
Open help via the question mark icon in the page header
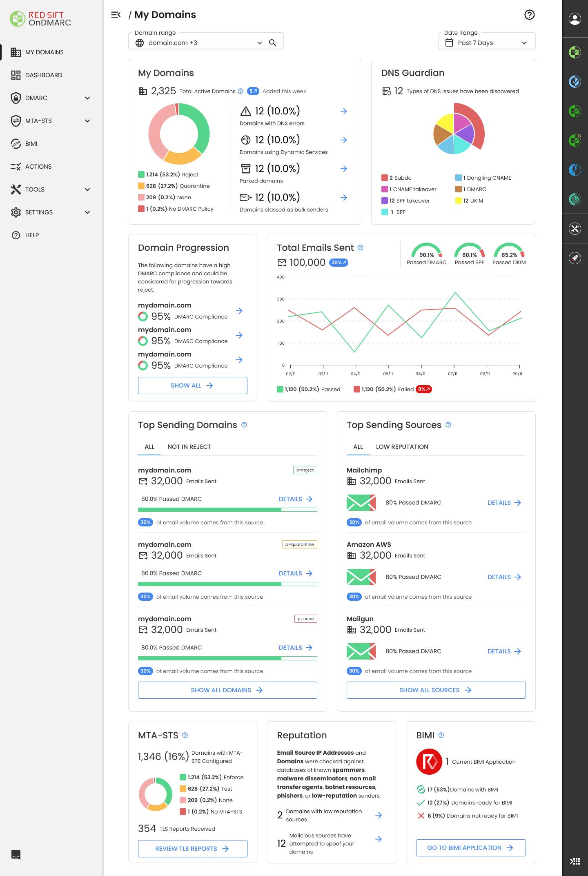(x=529, y=15)
